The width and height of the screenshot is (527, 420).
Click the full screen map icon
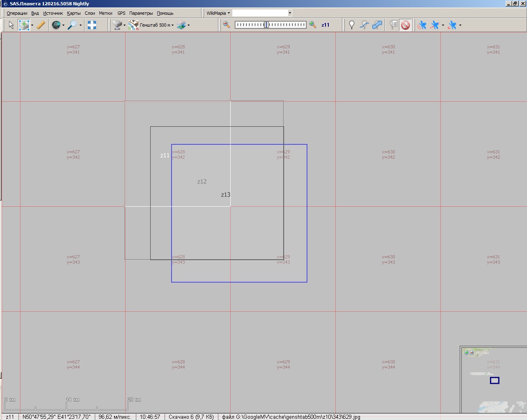(92, 25)
